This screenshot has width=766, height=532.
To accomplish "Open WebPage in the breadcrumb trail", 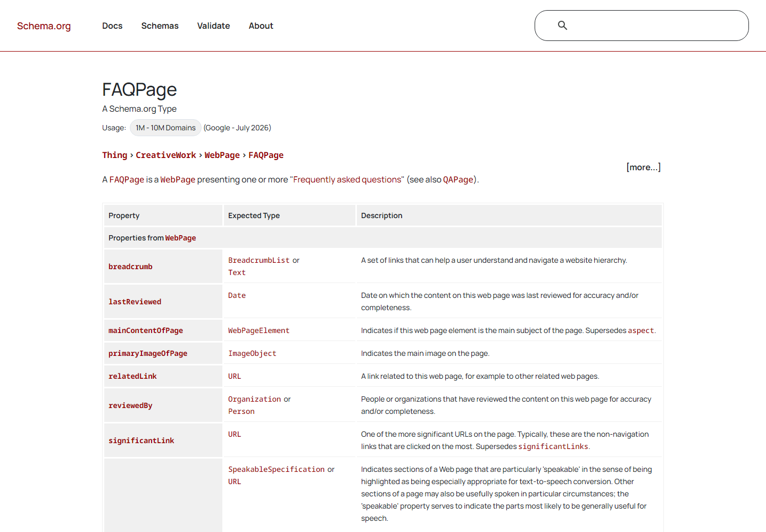I will (222, 155).
